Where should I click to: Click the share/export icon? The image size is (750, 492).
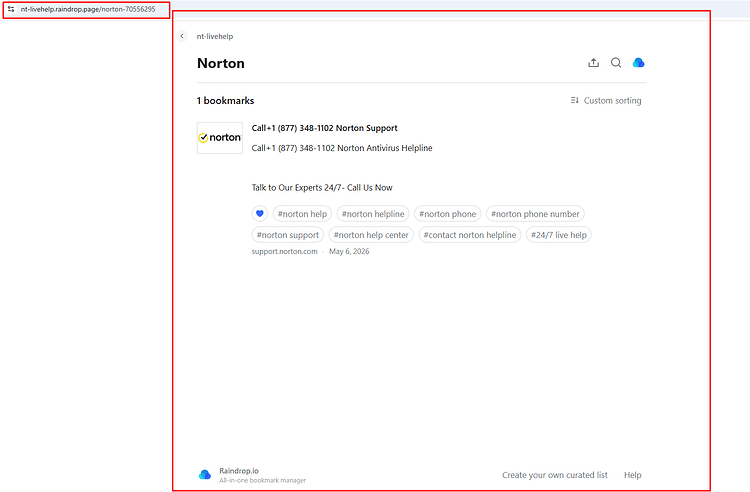coord(593,63)
